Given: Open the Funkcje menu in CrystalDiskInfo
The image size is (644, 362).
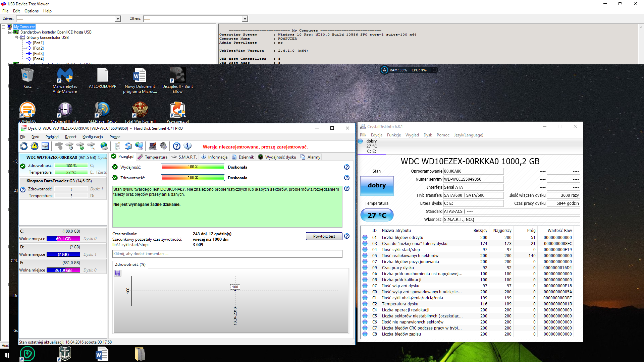Looking at the screenshot, I should (x=394, y=135).
